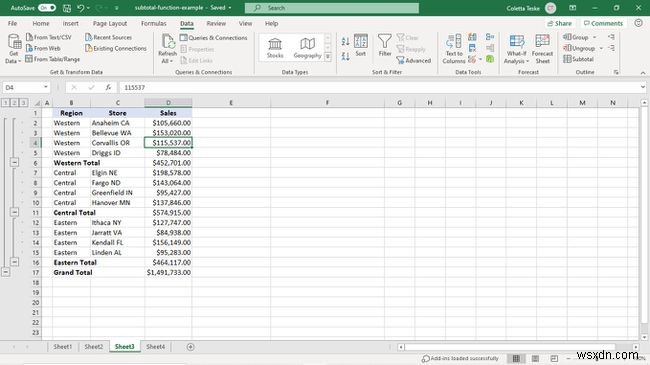Collapse the Western Total group

coord(14,163)
